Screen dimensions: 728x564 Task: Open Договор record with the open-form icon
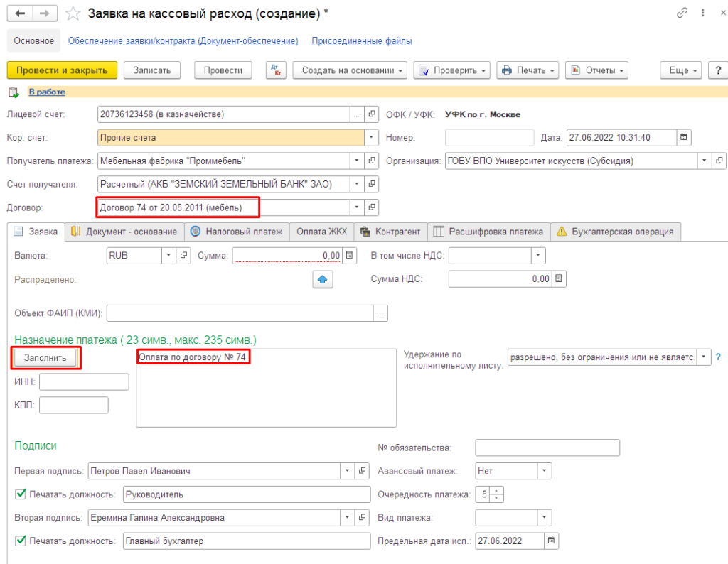(x=371, y=207)
